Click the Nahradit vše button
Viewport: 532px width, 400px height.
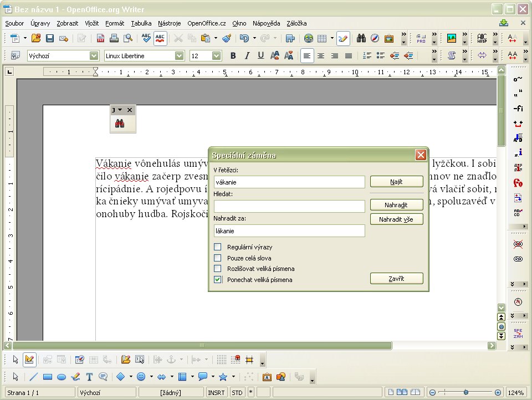coord(396,219)
